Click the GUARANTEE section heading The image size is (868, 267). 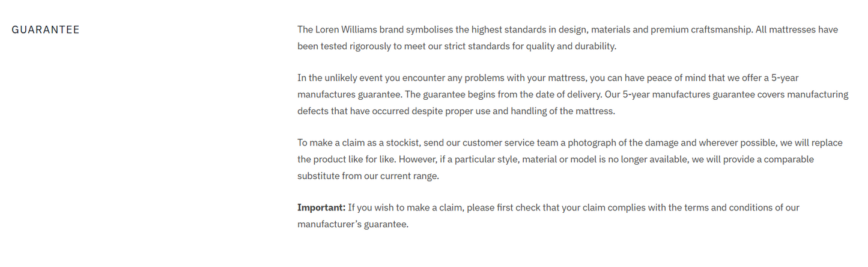46,30
